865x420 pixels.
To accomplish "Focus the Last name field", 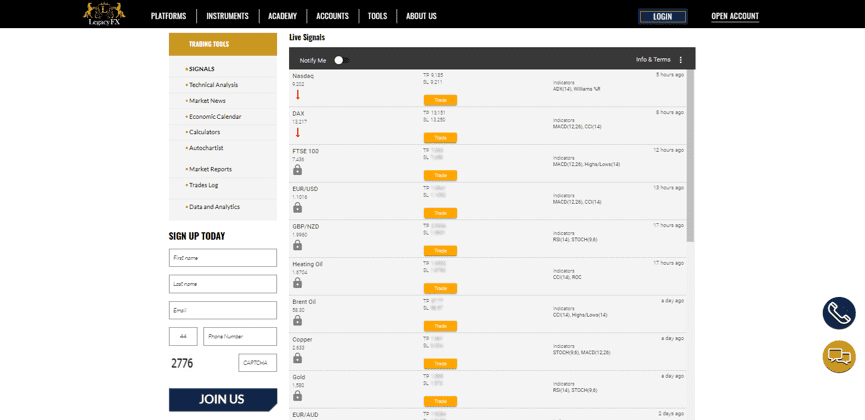I will [x=223, y=284].
